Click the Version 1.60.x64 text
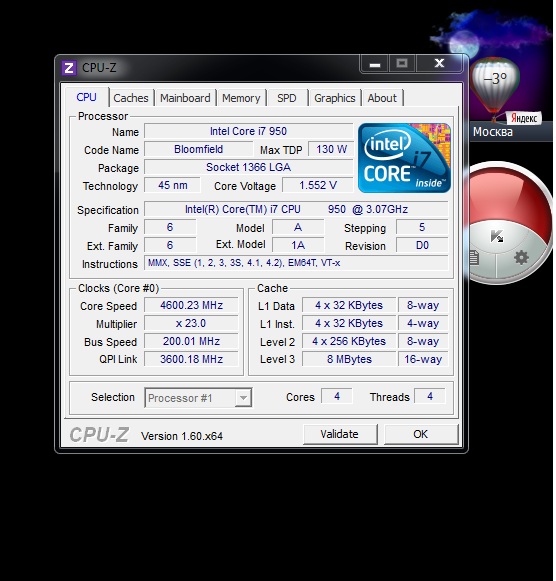The height and width of the screenshot is (581, 556). point(182,436)
